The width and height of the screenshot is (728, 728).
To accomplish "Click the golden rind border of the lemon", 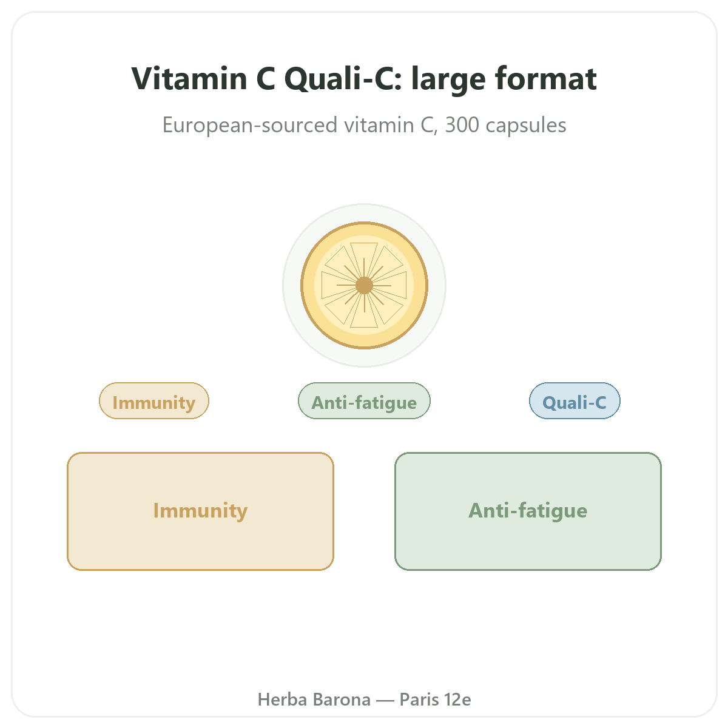I will [365, 224].
